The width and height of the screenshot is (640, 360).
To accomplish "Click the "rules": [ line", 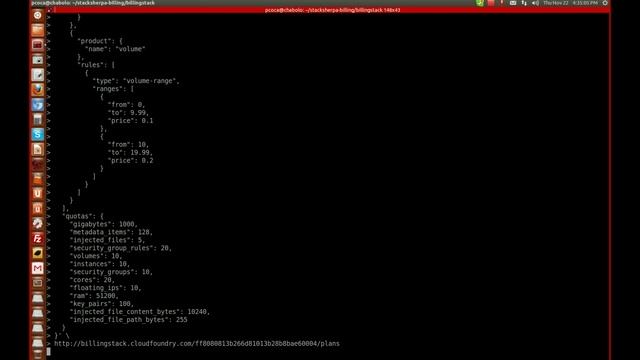I will 96,65.
